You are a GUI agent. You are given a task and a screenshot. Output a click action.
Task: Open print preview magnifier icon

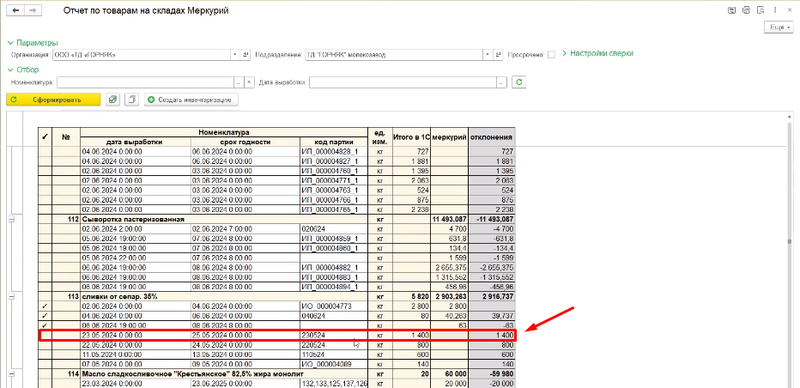point(761,10)
